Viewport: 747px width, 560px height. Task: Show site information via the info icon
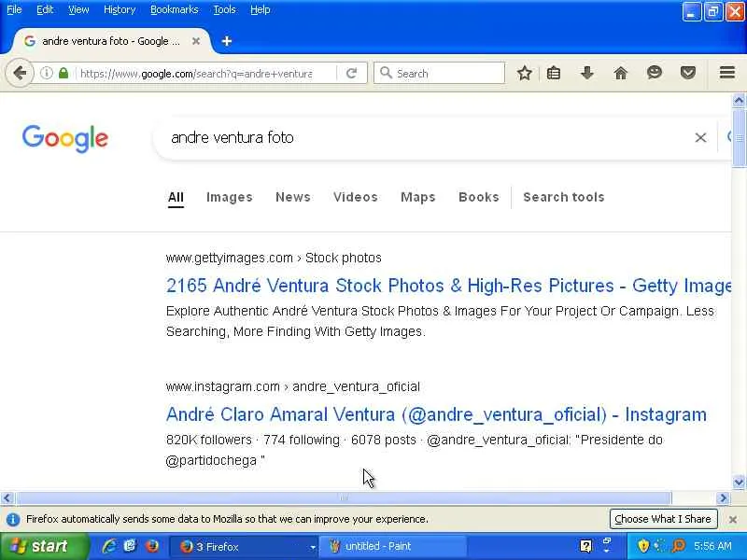[46, 74]
